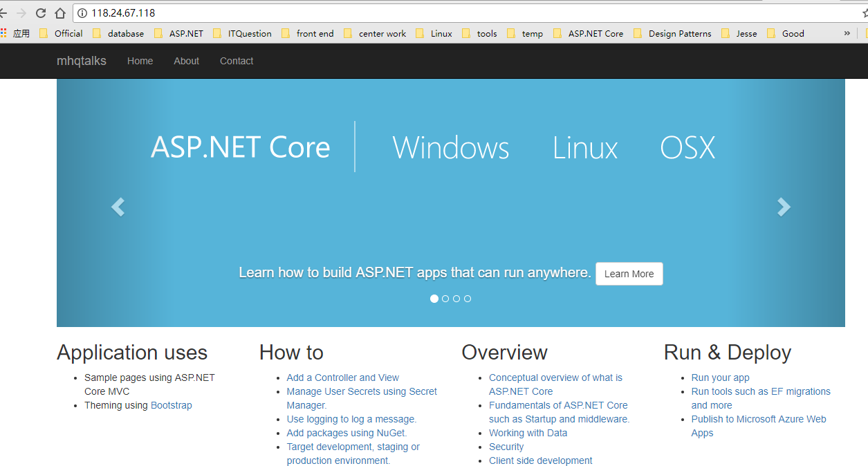
Task: Click the Application uses heading
Action: point(132,353)
